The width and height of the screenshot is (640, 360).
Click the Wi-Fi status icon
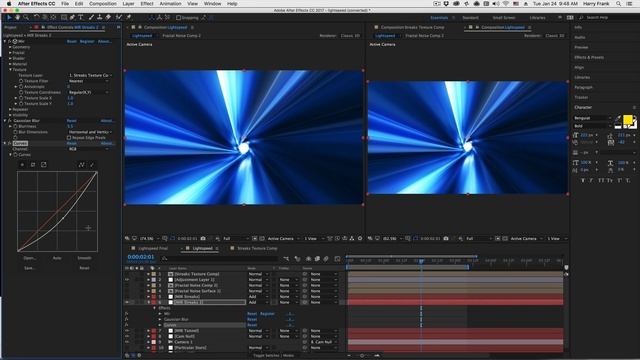[x=505, y=4]
